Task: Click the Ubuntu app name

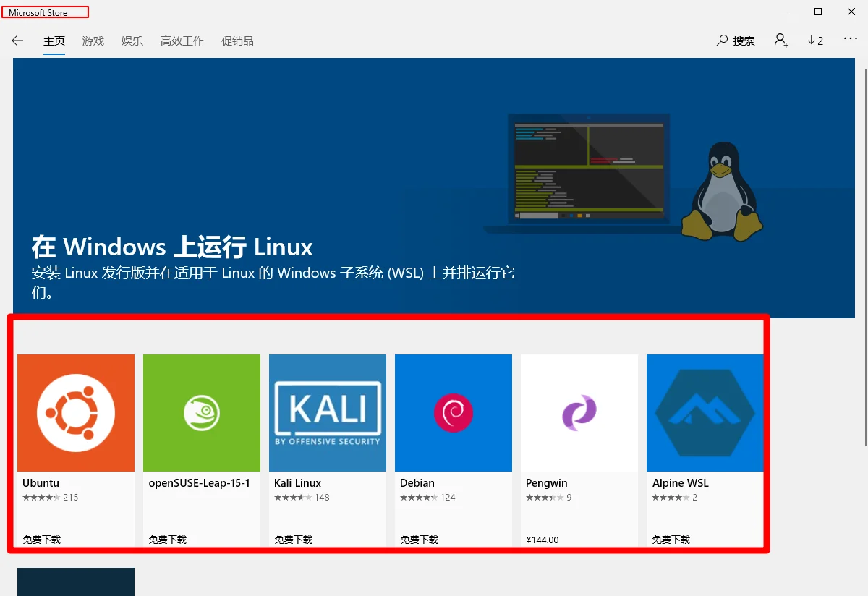Action: (41, 483)
